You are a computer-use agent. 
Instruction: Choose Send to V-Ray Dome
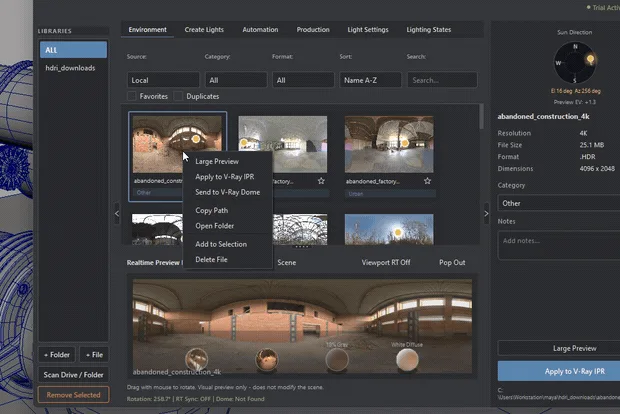(228, 192)
